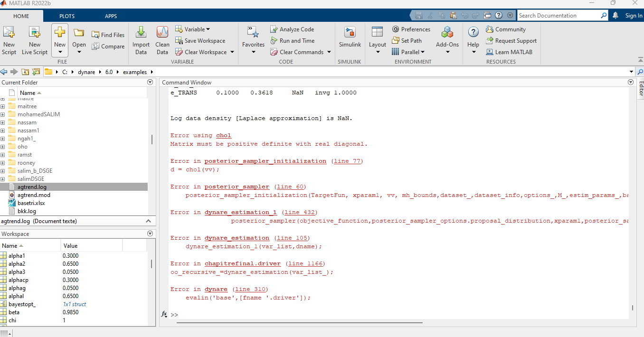Screen dimensions: 644x337
Task: Switch to the APPS tab
Action: click(x=111, y=16)
